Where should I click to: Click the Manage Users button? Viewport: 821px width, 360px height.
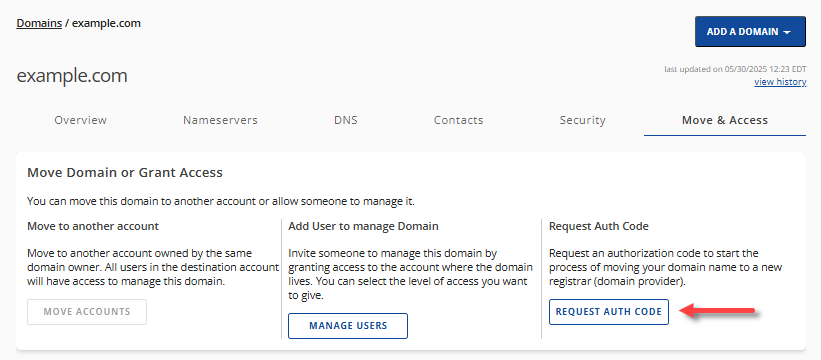(348, 326)
